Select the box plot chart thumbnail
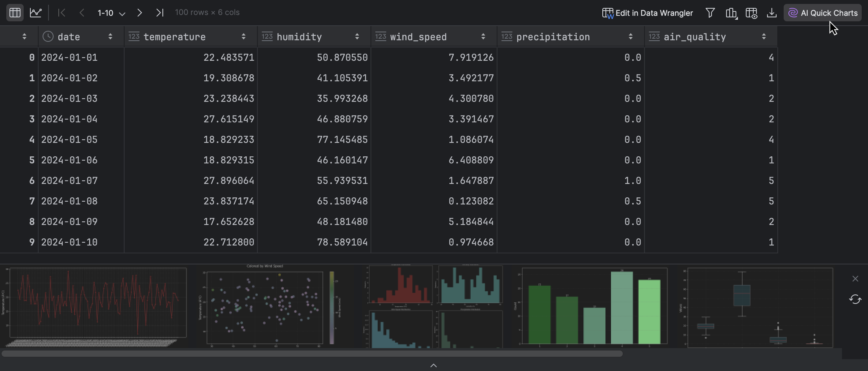The width and height of the screenshot is (868, 371). pos(757,308)
